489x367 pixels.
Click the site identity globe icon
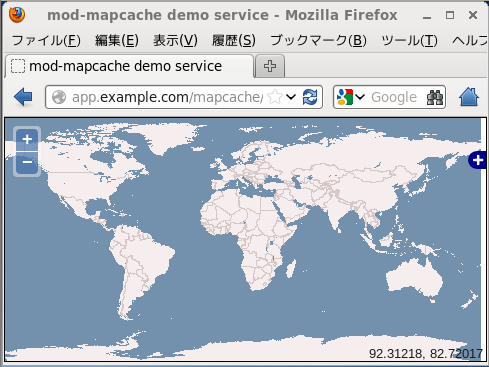pyautogui.click(x=59, y=97)
